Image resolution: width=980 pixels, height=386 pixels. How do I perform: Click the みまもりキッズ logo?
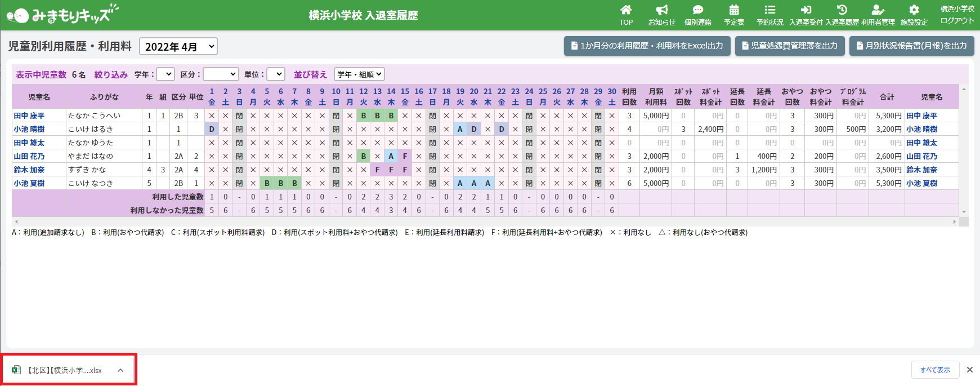pyautogui.click(x=62, y=15)
